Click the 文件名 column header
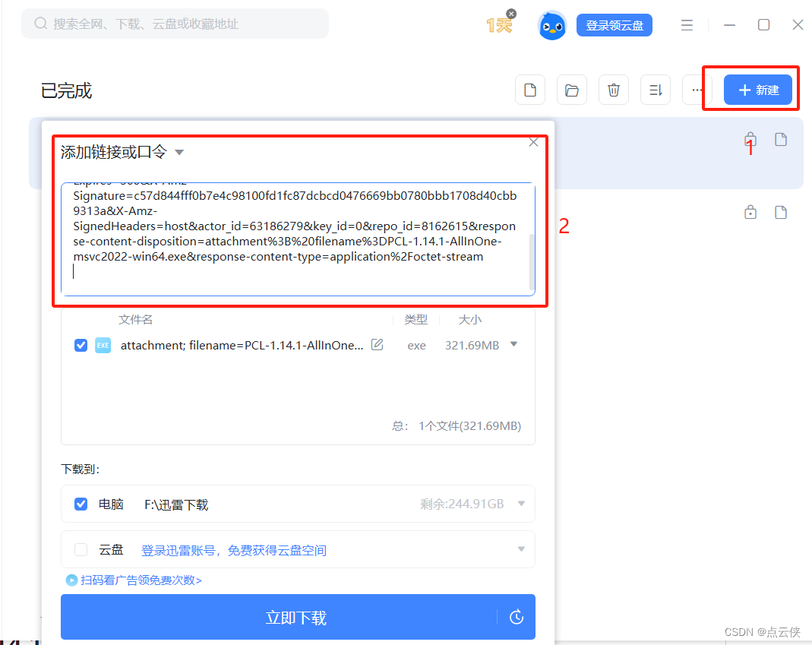Viewport: 812px width, 645px height. click(136, 320)
